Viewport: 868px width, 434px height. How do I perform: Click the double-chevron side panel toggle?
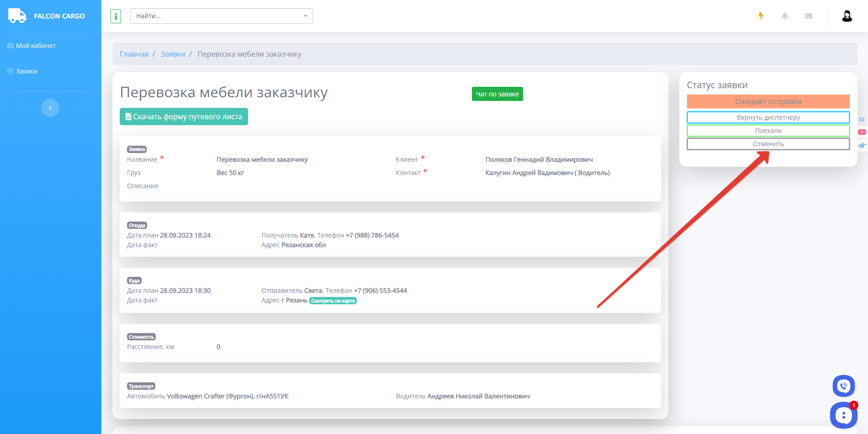[x=862, y=120]
